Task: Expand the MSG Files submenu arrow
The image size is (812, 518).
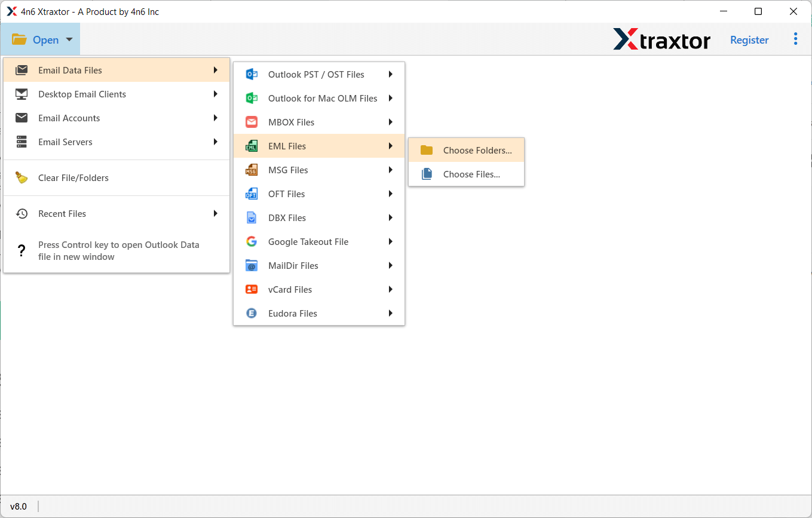Action: coord(390,170)
